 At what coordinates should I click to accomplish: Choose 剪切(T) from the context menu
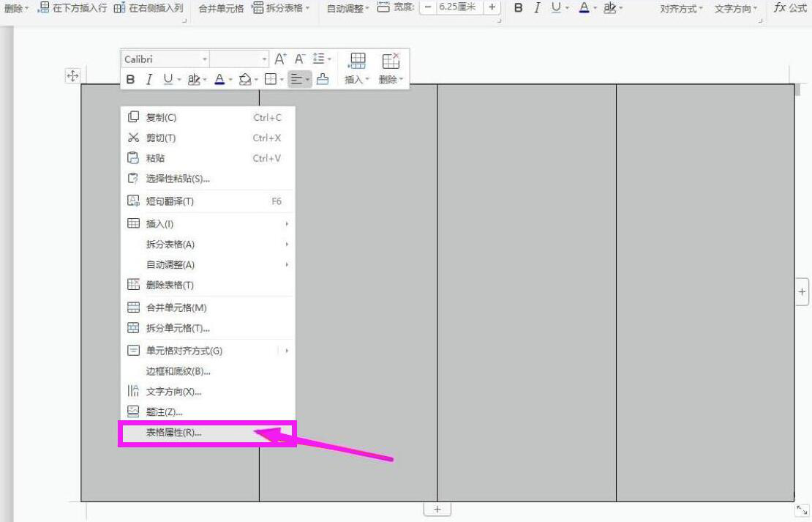coord(208,138)
